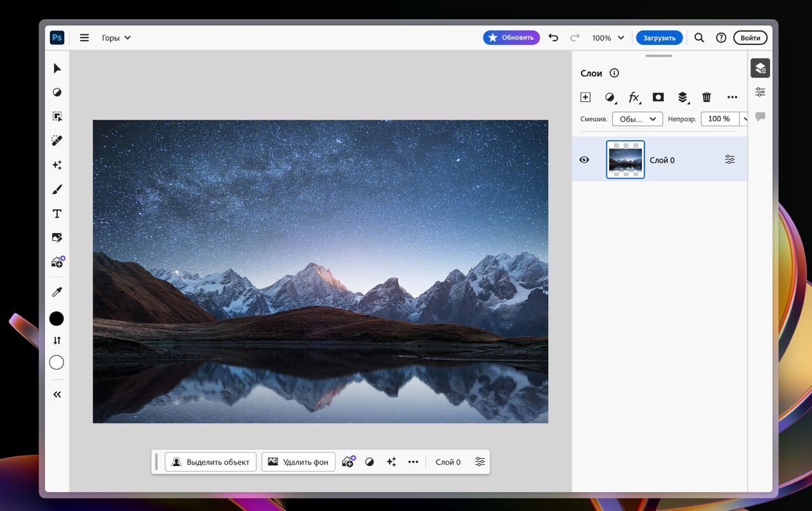Open the adjustments half-circle tool in left toolbar
812x511 pixels.
57,93
